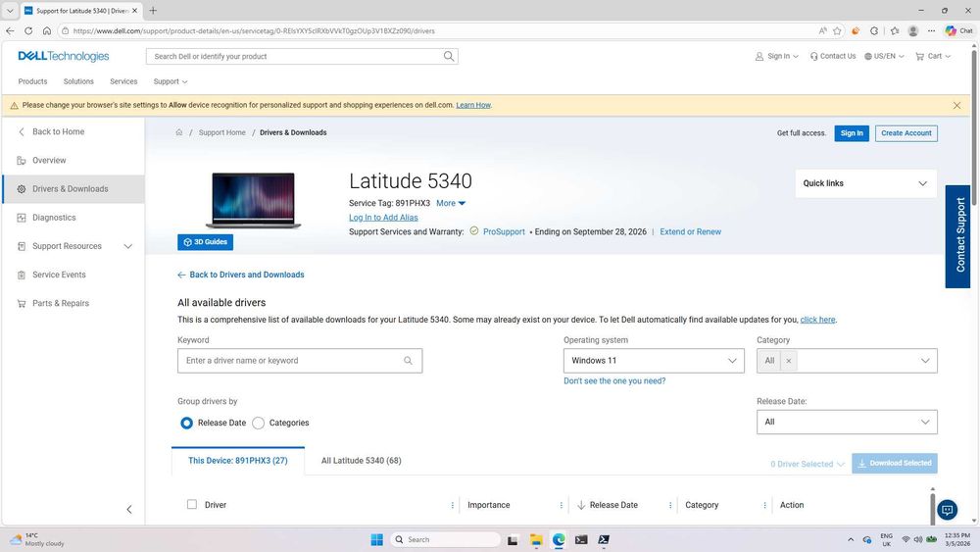Open Solutions menu
The image size is (980, 552).
coord(78,82)
